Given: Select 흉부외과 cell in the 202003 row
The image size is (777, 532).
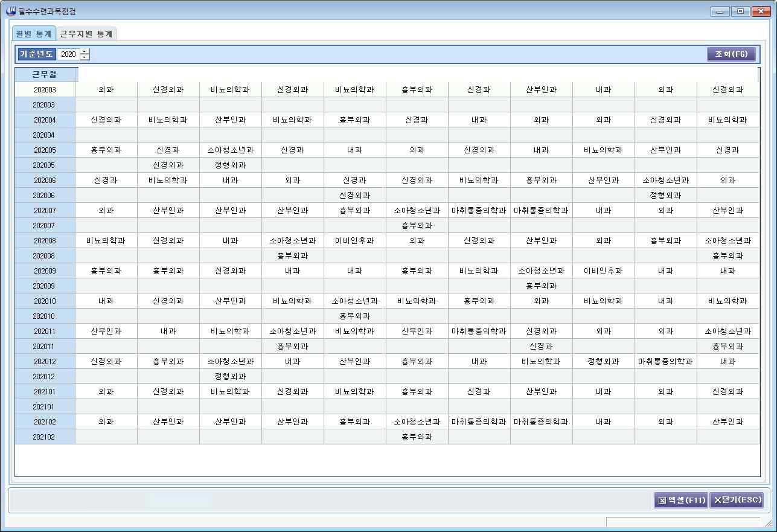Looking at the screenshot, I should [x=417, y=89].
